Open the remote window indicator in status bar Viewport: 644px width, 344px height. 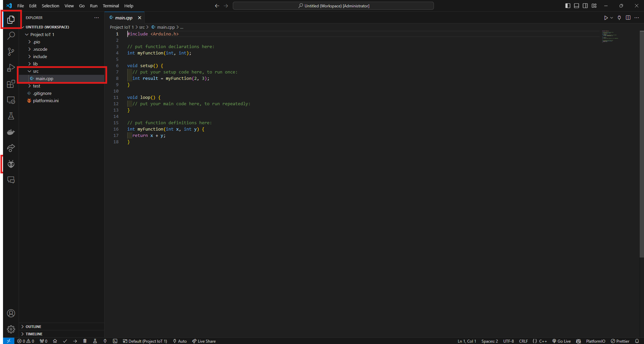(9, 341)
